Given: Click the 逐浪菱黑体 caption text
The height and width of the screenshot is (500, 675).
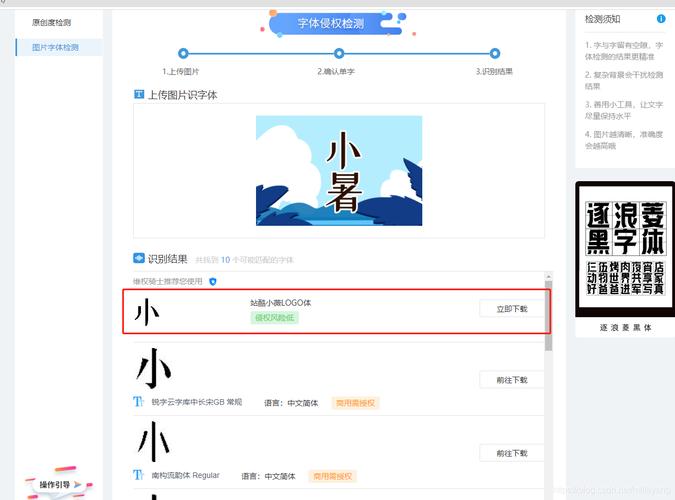Looking at the screenshot, I should [625, 328].
